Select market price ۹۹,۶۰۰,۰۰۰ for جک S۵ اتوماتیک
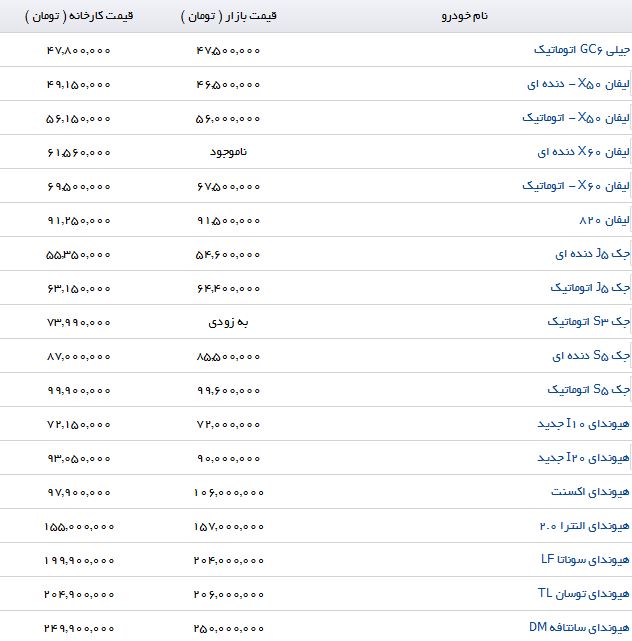 click(x=228, y=390)
